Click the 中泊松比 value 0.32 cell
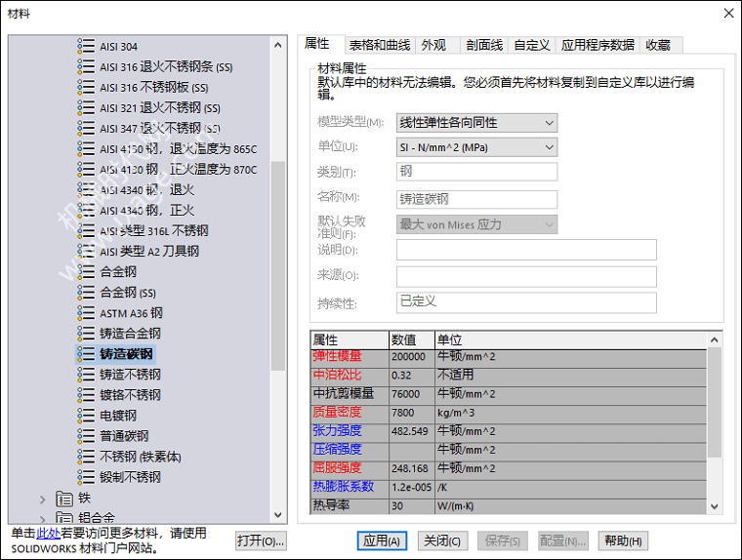The height and width of the screenshot is (560, 742). point(412,376)
